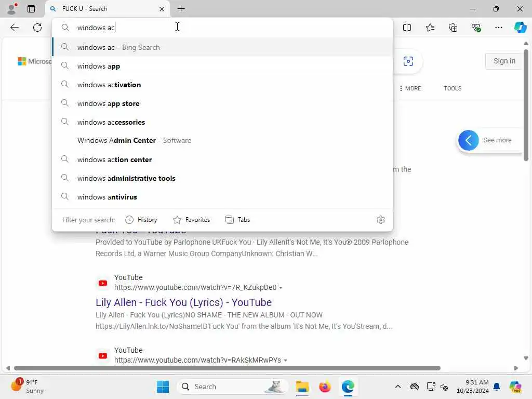The image size is (532, 399).
Task: Click the browser Back arrow
Action: (15, 28)
